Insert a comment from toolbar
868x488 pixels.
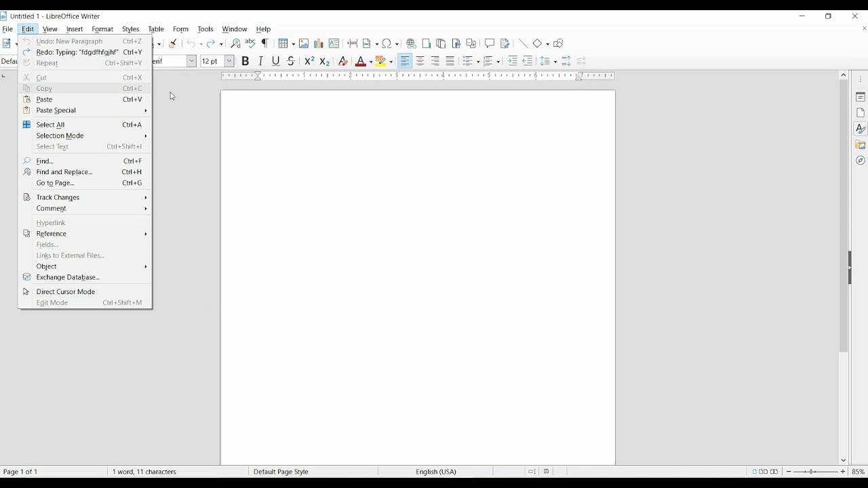490,43
